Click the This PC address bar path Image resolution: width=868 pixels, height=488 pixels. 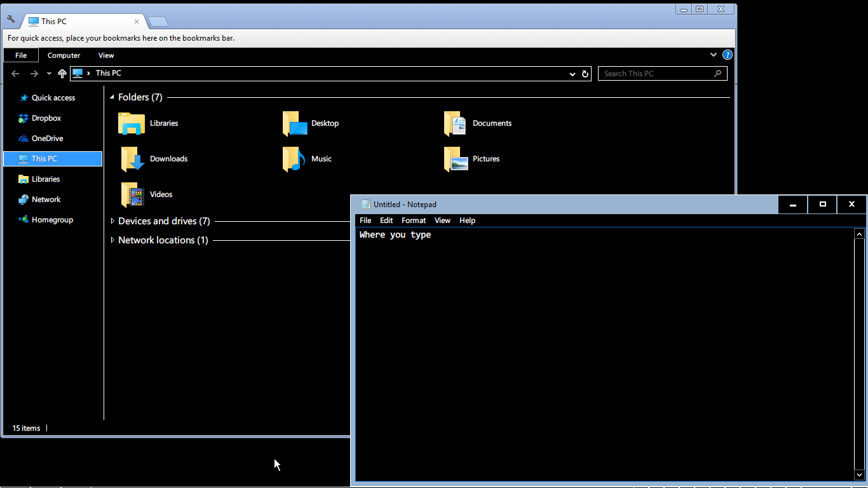[109, 73]
